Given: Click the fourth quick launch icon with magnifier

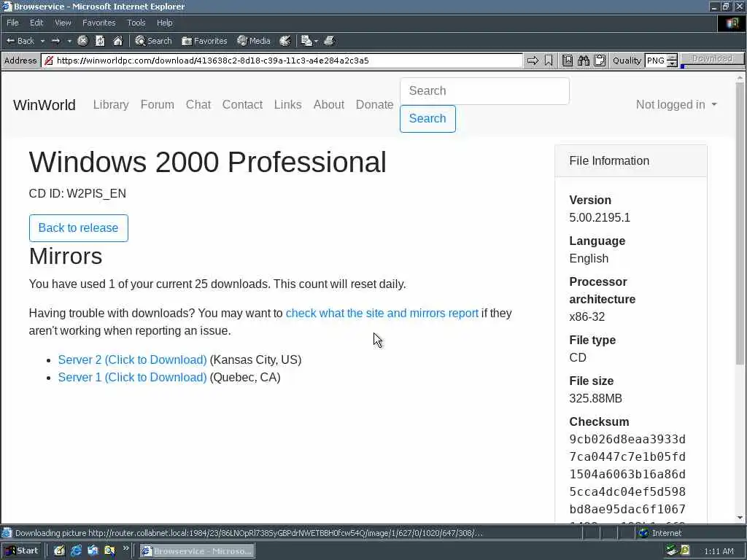Looking at the screenshot, I should coord(109,551).
